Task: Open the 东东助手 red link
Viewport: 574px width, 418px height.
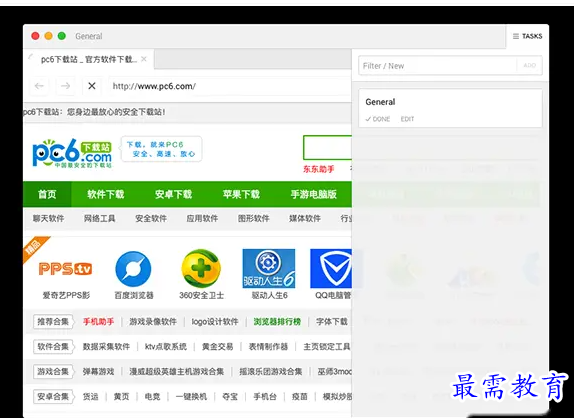Action: point(318,169)
